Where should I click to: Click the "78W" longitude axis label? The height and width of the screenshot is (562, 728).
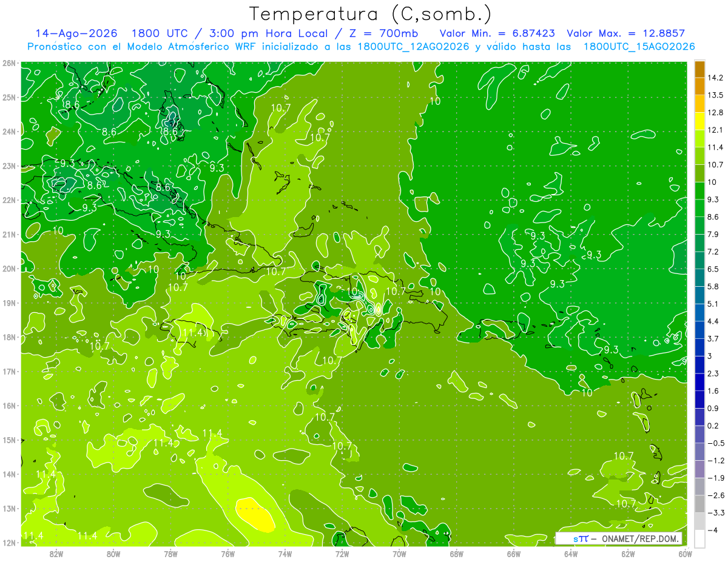pos(170,554)
